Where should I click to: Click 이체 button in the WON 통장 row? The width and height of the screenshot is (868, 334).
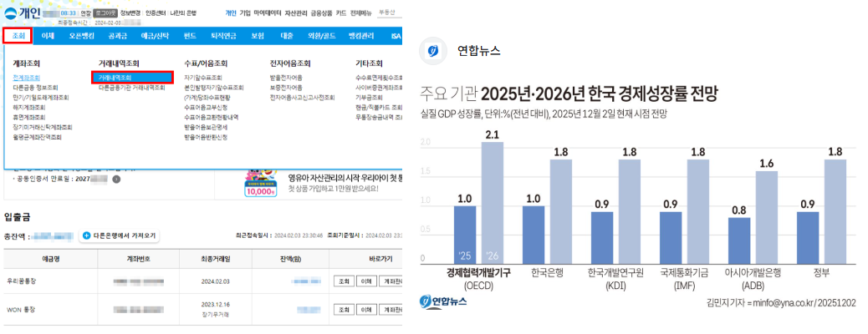(365, 309)
